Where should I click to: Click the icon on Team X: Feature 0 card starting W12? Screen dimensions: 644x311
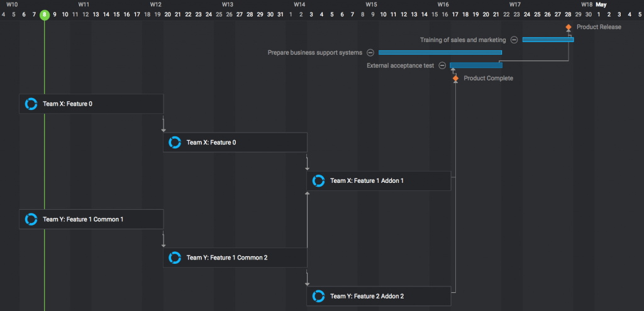click(x=175, y=143)
